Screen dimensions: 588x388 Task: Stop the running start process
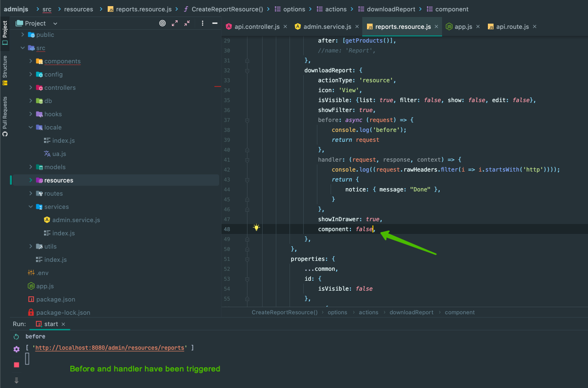click(x=17, y=365)
